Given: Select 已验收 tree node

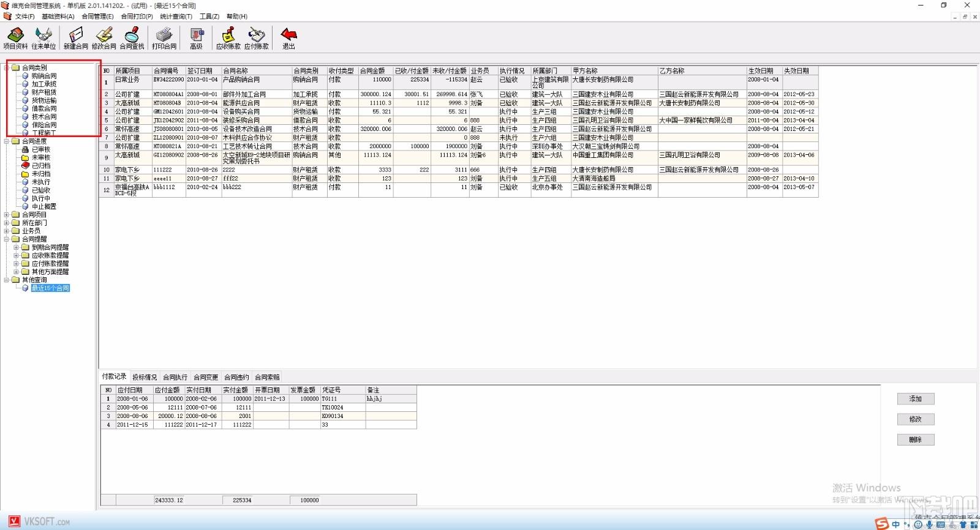Looking at the screenshot, I should tap(41, 190).
